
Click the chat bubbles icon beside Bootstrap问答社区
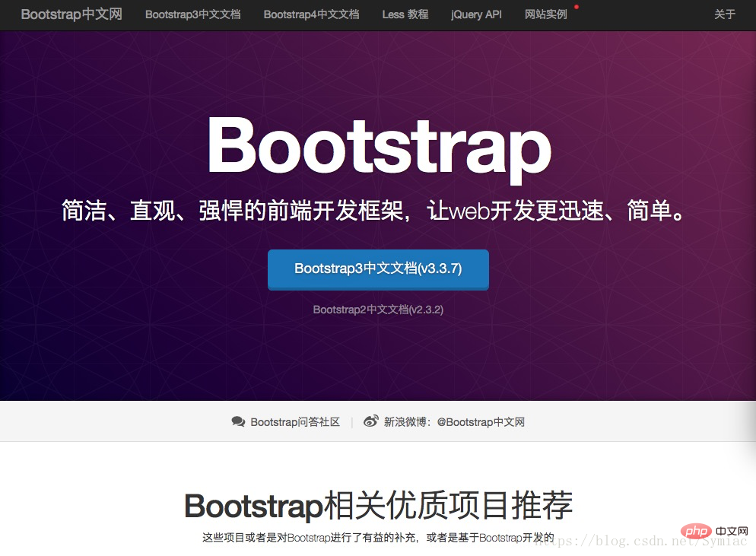pyautogui.click(x=238, y=421)
